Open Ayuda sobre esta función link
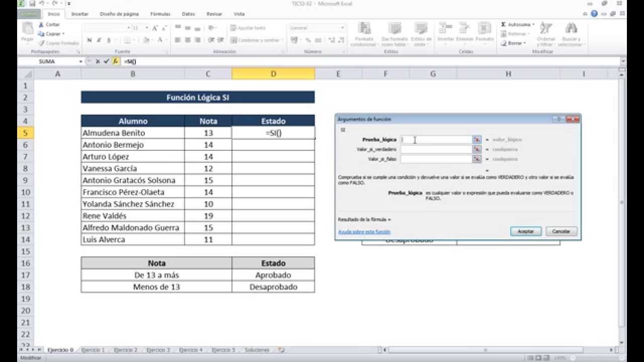Screen dimensions: 644x362 tap(364, 232)
